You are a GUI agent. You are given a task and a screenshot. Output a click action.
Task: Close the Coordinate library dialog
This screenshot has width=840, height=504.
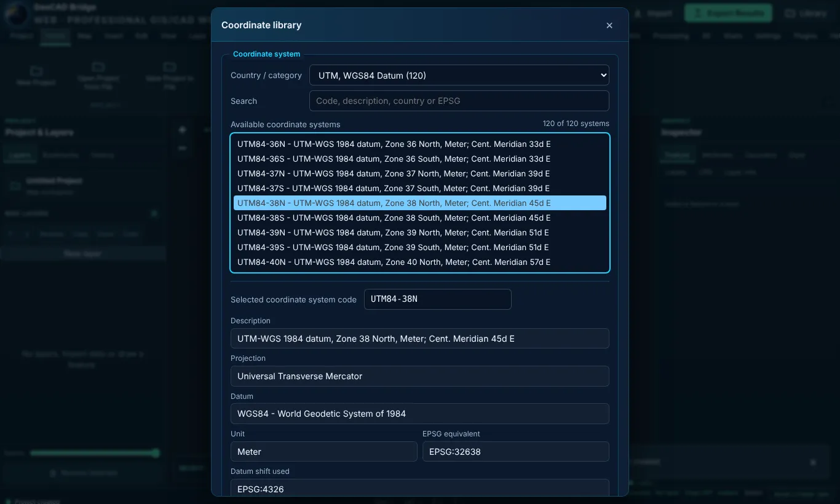pos(609,25)
